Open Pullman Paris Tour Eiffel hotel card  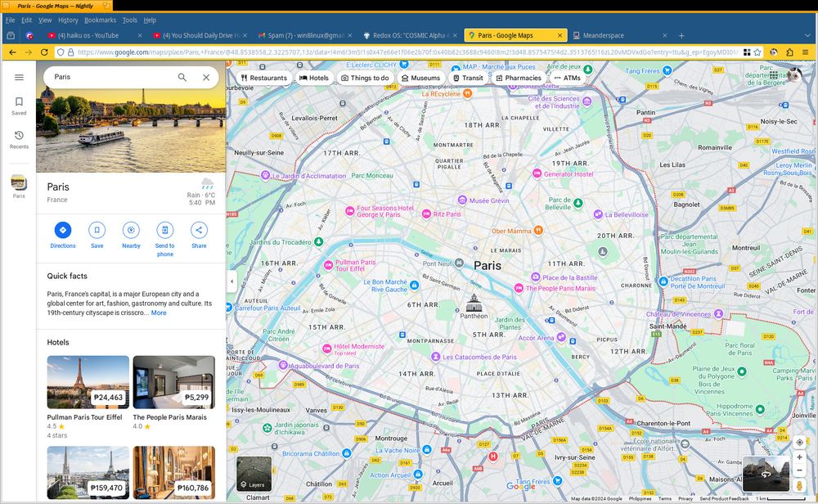(88, 397)
